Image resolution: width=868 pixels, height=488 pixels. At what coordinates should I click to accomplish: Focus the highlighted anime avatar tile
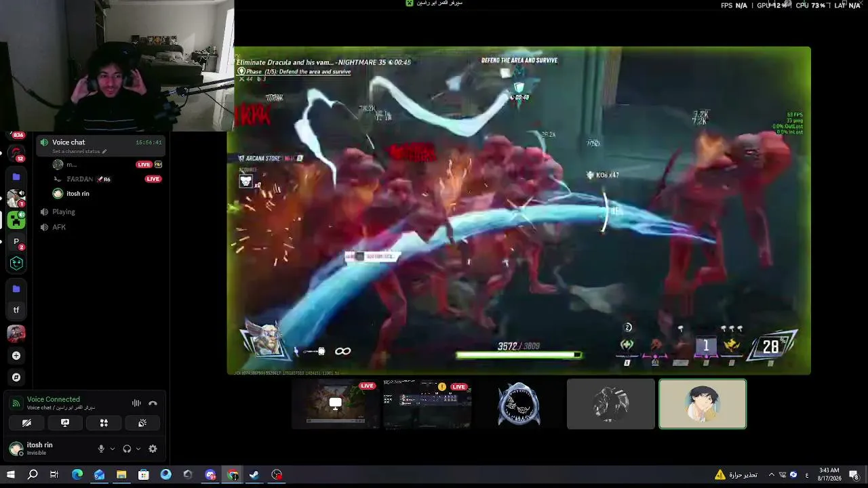pos(703,404)
